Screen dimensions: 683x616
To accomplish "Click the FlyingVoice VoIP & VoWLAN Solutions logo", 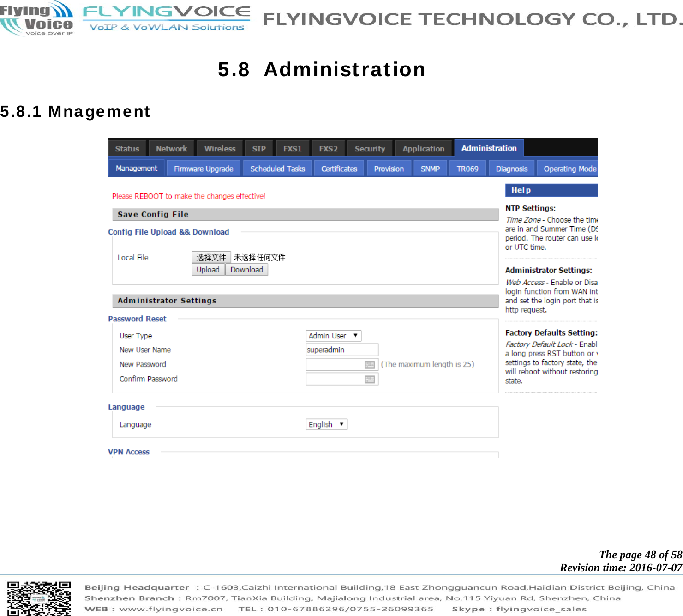I will 167,19.
